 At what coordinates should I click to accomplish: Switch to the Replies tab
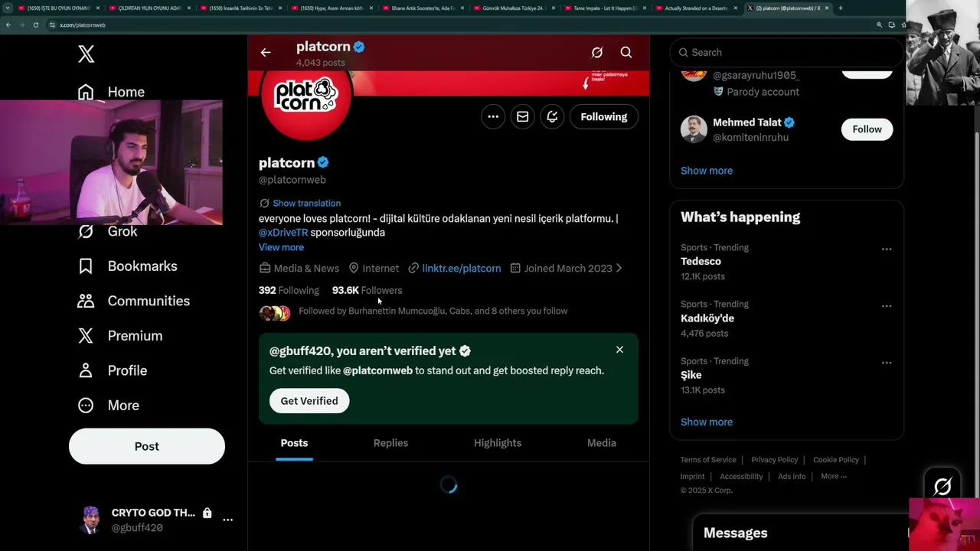390,443
